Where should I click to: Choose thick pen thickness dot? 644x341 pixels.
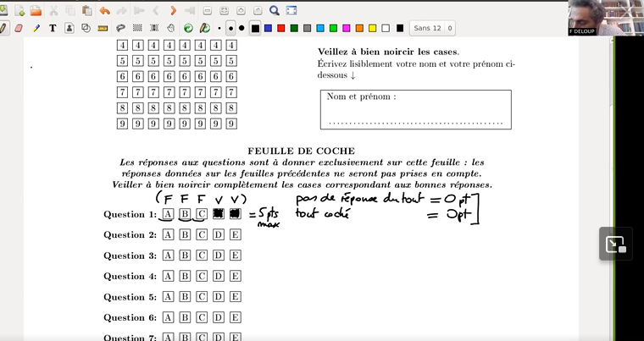241,28
